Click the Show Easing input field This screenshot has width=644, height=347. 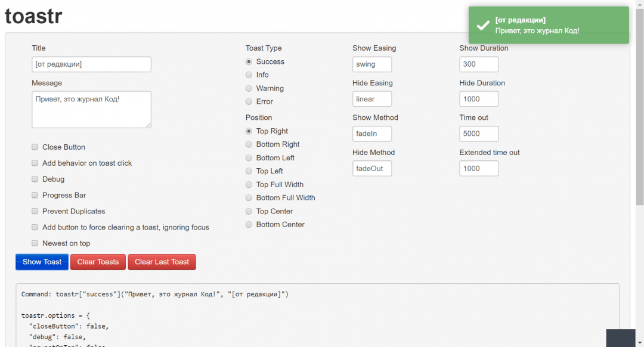point(372,64)
